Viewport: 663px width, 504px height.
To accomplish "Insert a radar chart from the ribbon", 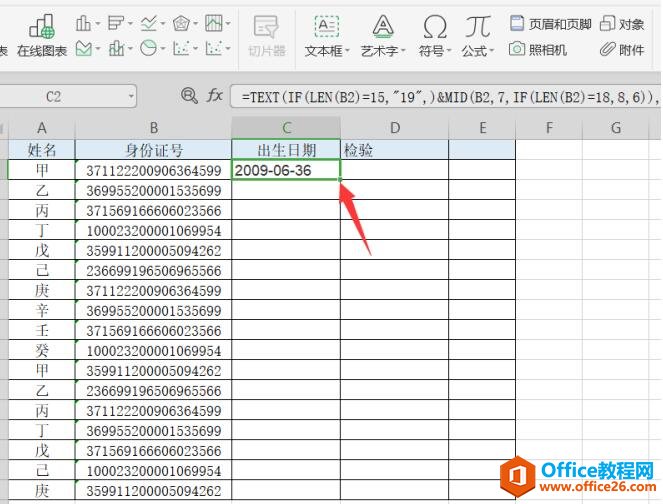I will 181,23.
